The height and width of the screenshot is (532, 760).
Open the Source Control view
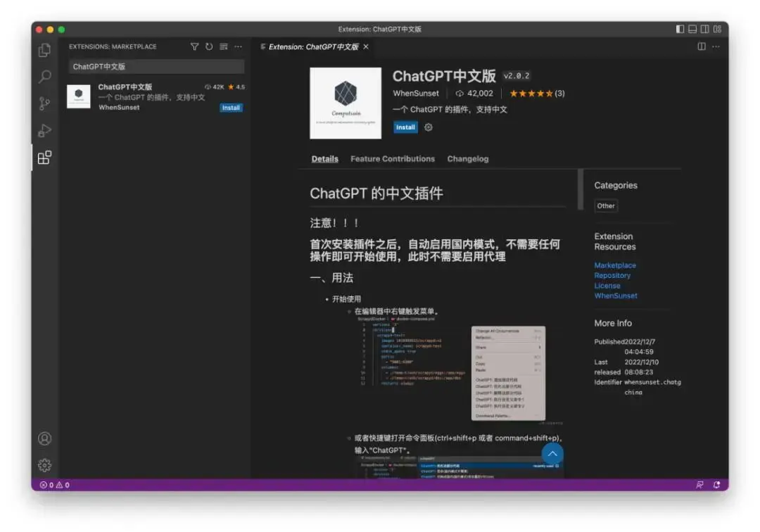click(44, 103)
